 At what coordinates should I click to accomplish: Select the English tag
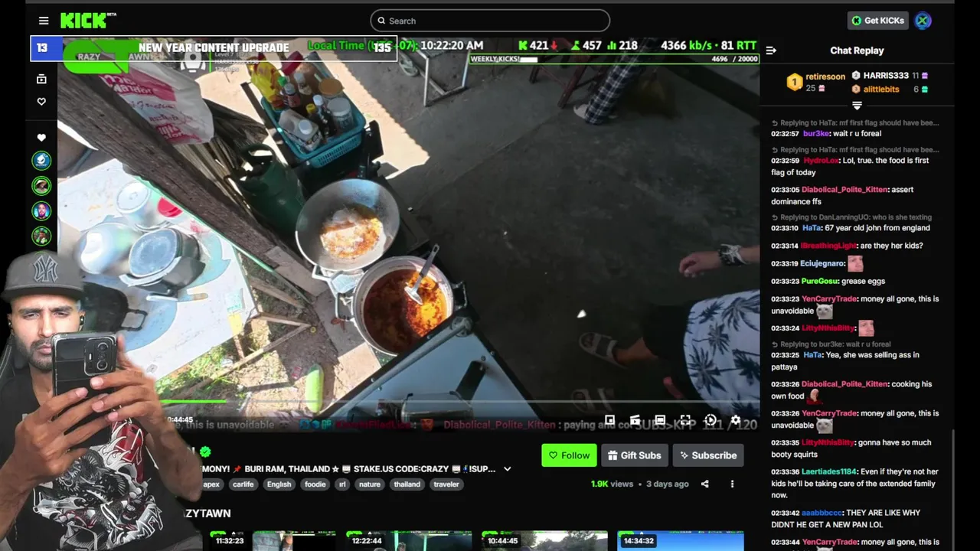coord(279,484)
